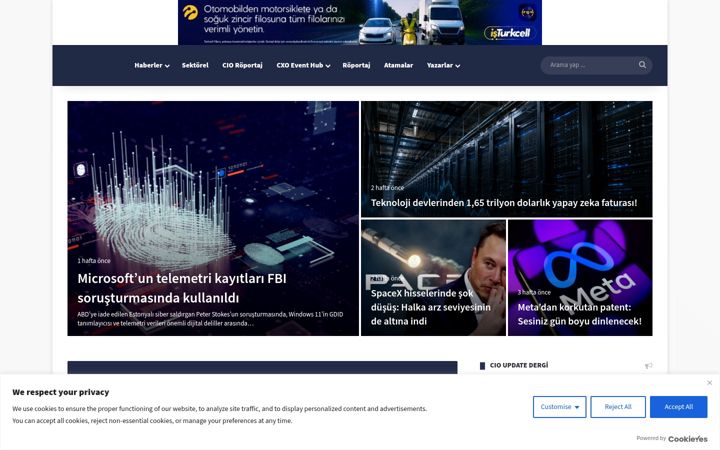The width and height of the screenshot is (720, 450).
Task: Expand the Haberler menu chevron
Action: point(167,66)
